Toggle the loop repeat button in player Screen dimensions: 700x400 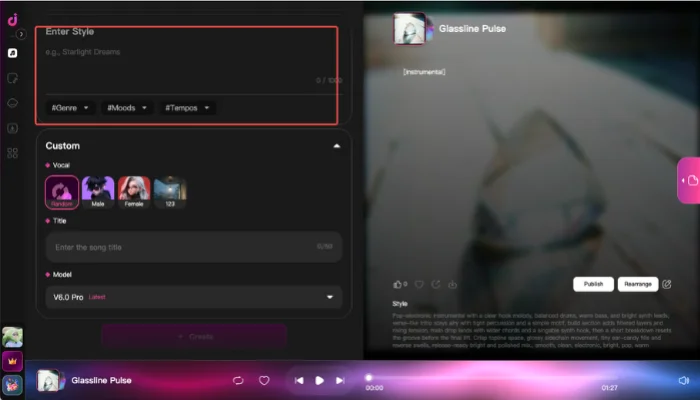tap(238, 380)
